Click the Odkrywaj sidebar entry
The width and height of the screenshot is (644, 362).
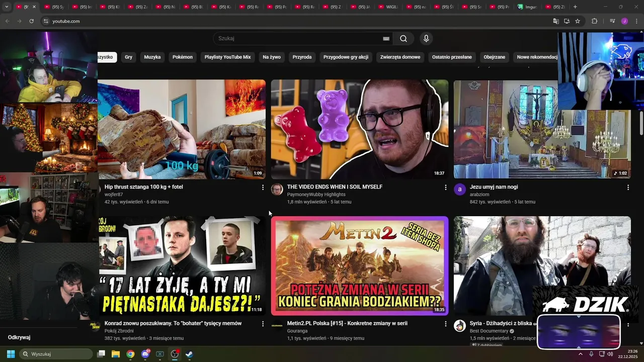[x=19, y=337]
